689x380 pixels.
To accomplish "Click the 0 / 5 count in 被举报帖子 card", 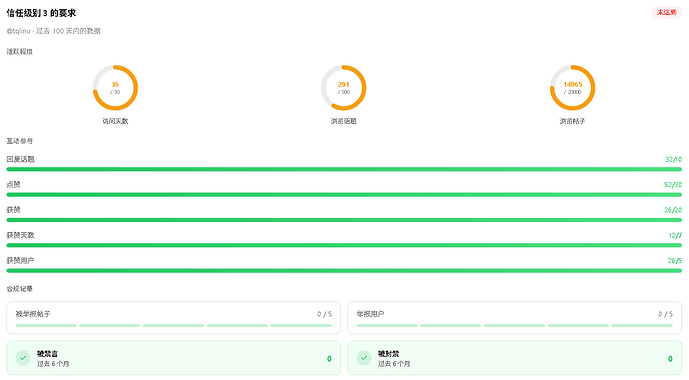I will coord(324,314).
